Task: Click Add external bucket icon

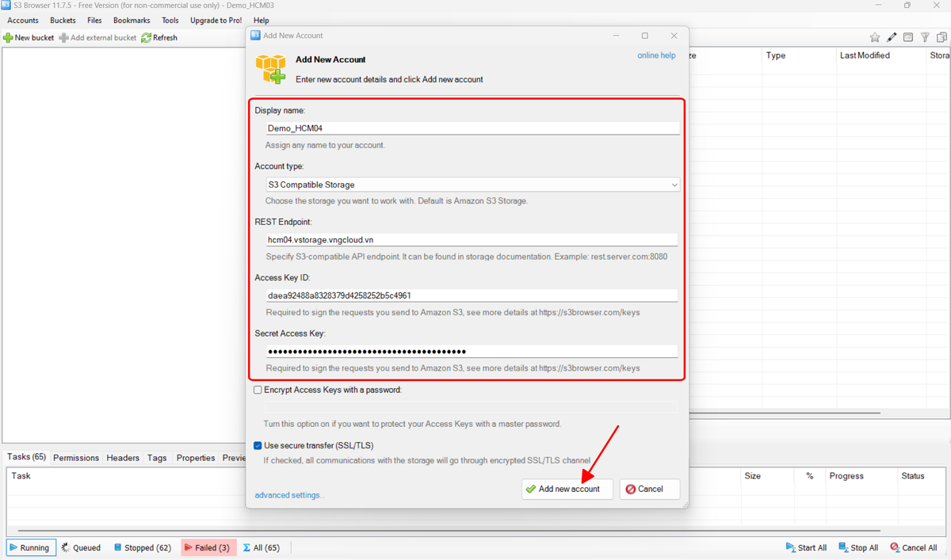Action: click(63, 37)
